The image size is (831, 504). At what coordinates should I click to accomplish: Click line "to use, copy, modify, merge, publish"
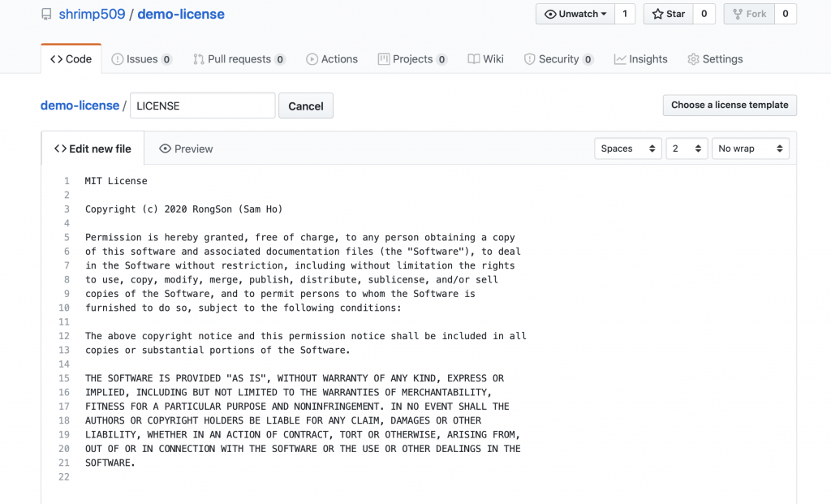(291, 279)
